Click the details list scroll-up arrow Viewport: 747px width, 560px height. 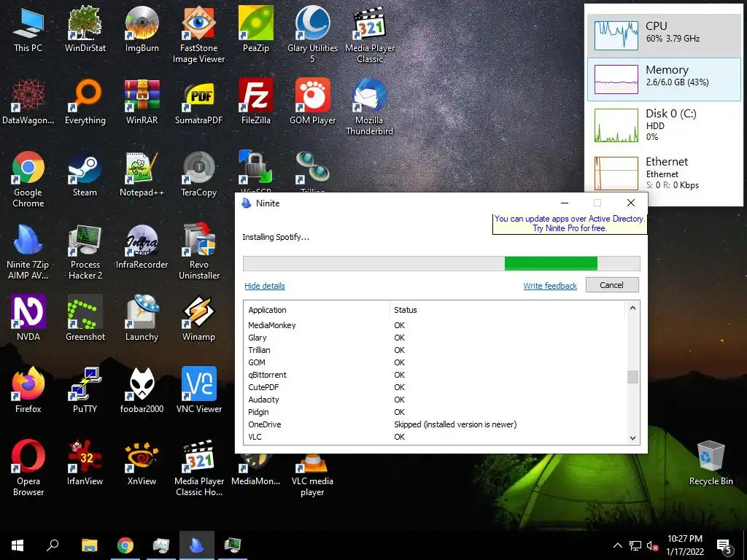632,308
